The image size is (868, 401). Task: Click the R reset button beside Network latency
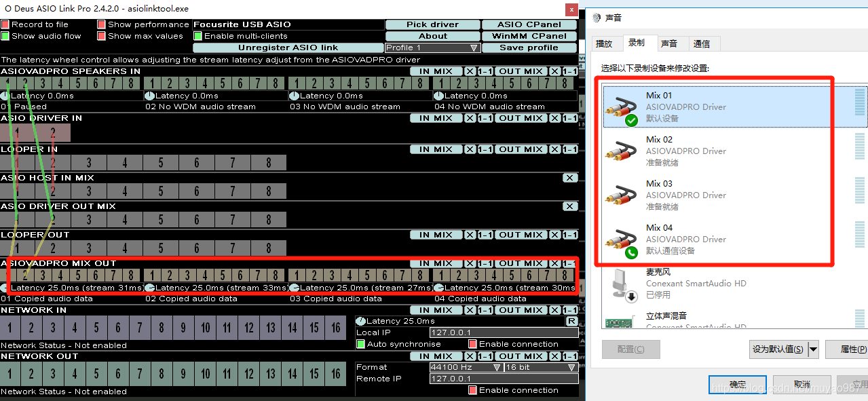571,321
